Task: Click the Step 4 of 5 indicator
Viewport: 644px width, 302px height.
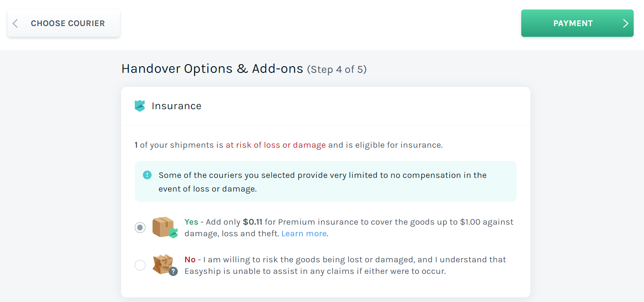Action: [336, 70]
